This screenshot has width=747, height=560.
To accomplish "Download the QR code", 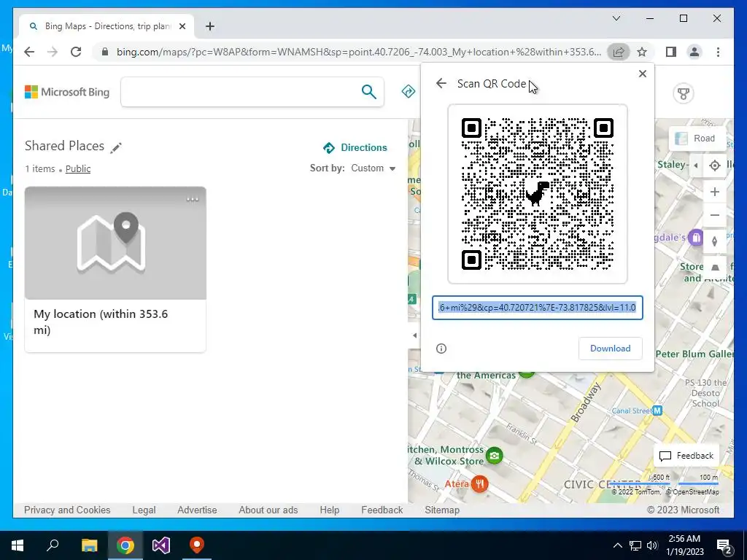I will pyautogui.click(x=611, y=349).
